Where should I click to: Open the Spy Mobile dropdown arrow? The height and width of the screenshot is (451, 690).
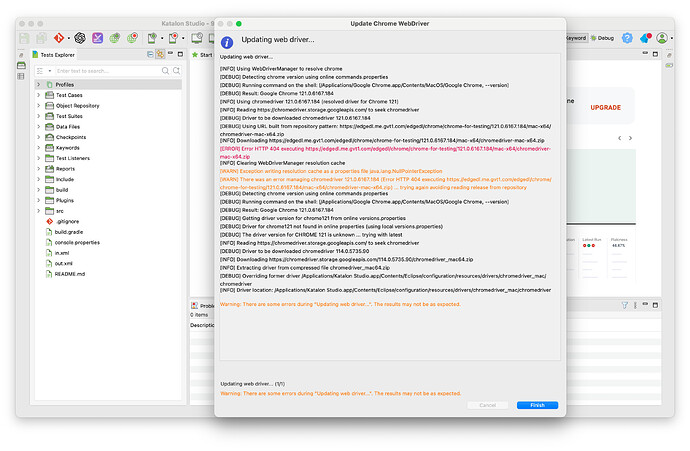(162, 38)
